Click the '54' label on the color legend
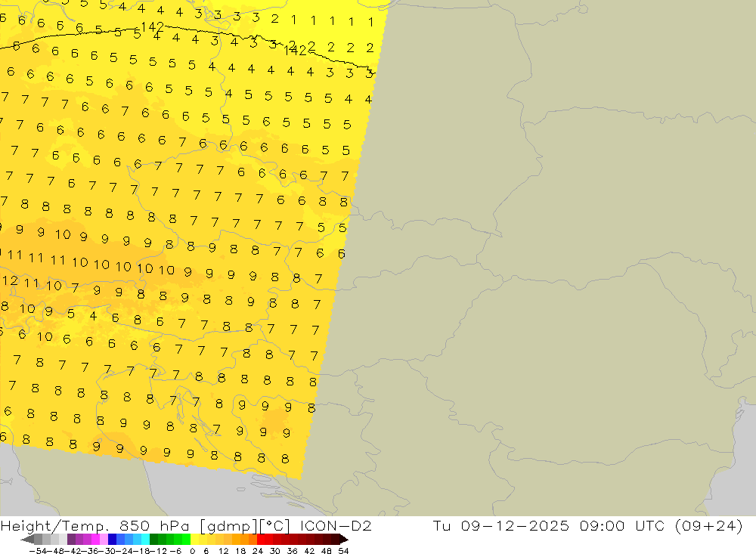The image size is (756, 554). (x=343, y=551)
